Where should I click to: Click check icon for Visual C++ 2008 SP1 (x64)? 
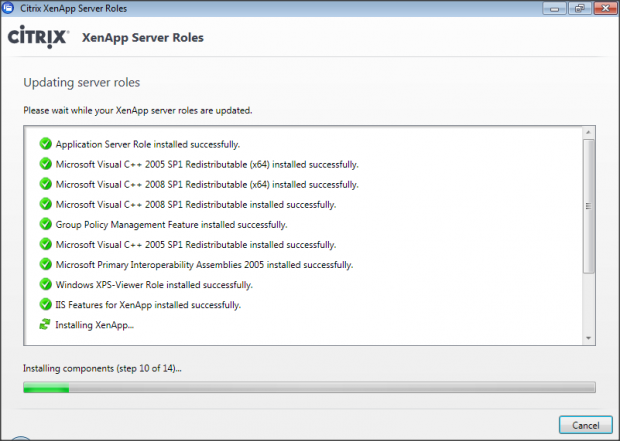(x=45, y=184)
